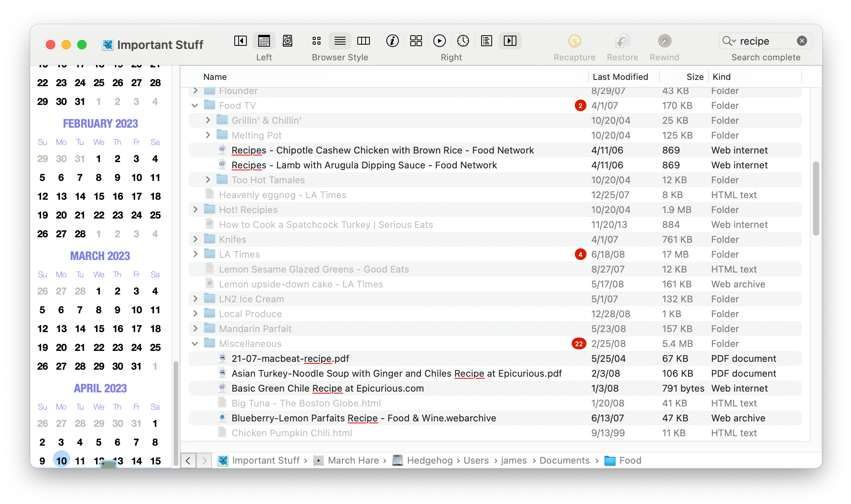Click the Restore toolbar button
Screen dimensions: 851x504
point(623,47)
